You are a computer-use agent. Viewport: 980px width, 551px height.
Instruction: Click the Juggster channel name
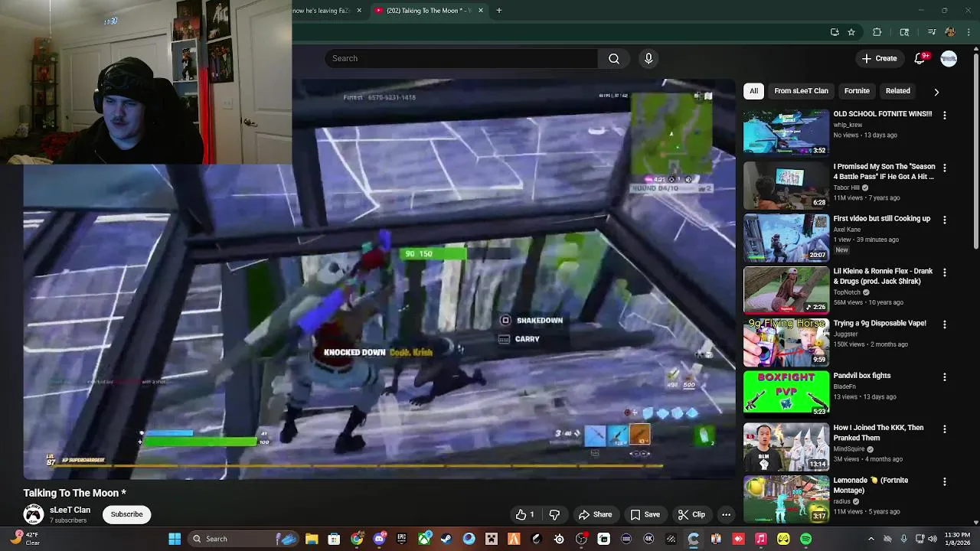point(846,334)
